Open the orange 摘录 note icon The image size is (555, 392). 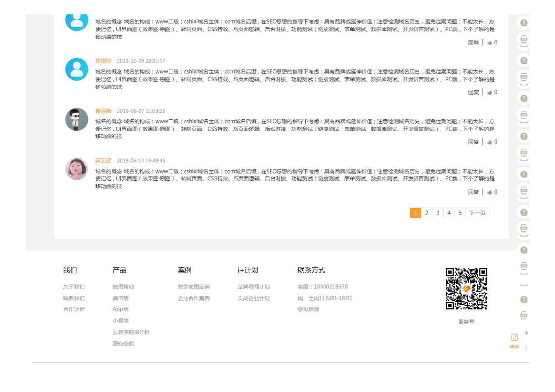tap(514, 338)
